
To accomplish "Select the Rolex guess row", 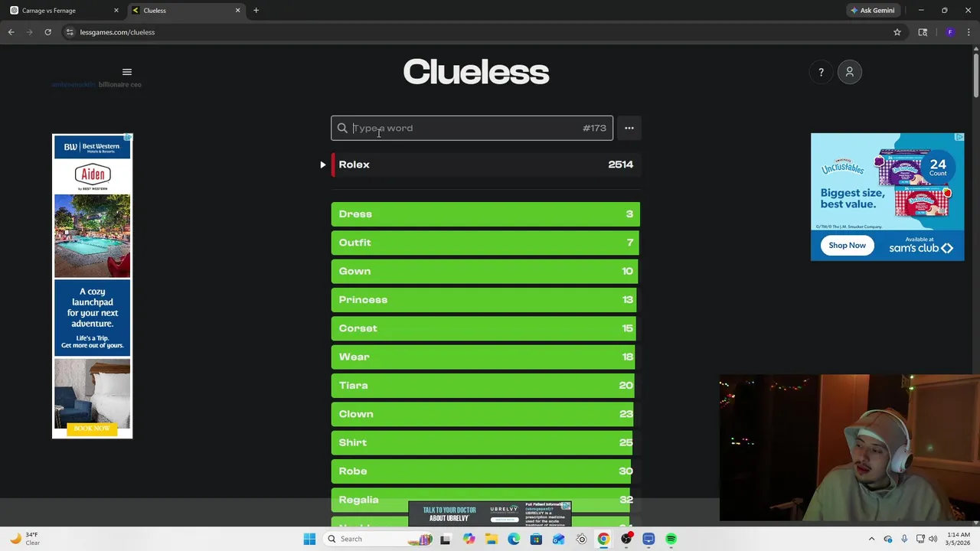I will (x=485, y=165).
